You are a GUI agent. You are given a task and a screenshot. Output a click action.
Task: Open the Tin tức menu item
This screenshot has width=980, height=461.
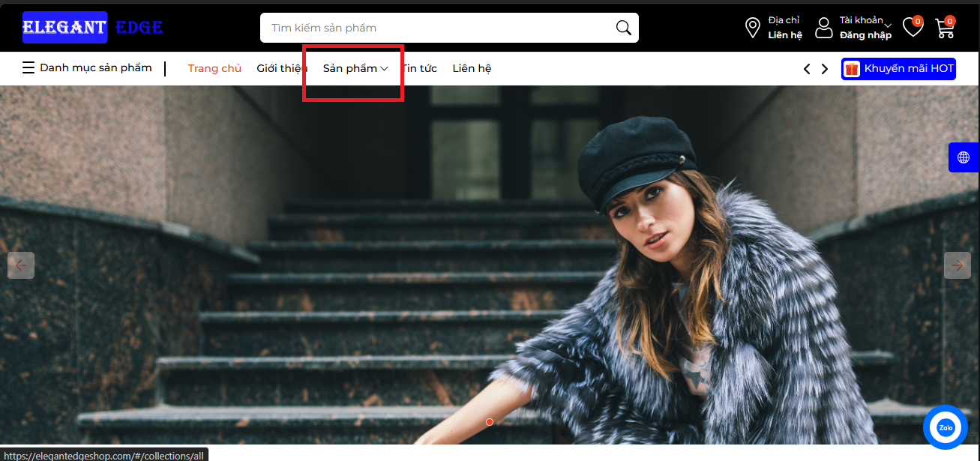[420, 68]
